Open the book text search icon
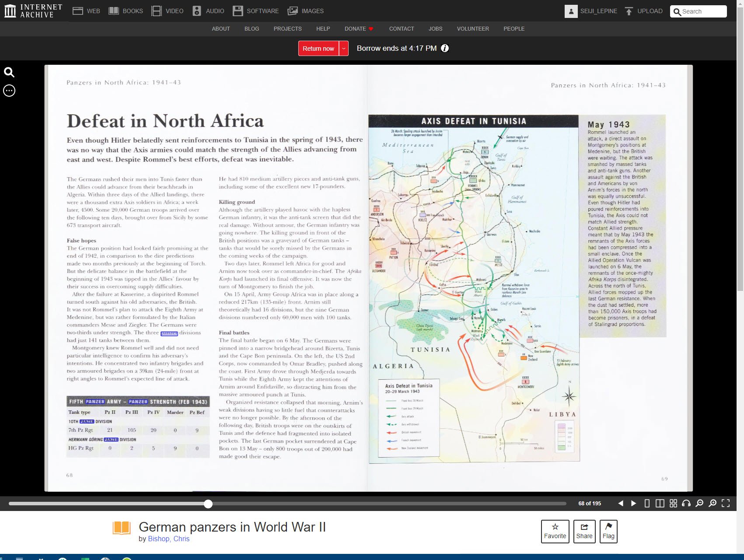The height and width of the screenshot is (560, 744). (9, 73)
